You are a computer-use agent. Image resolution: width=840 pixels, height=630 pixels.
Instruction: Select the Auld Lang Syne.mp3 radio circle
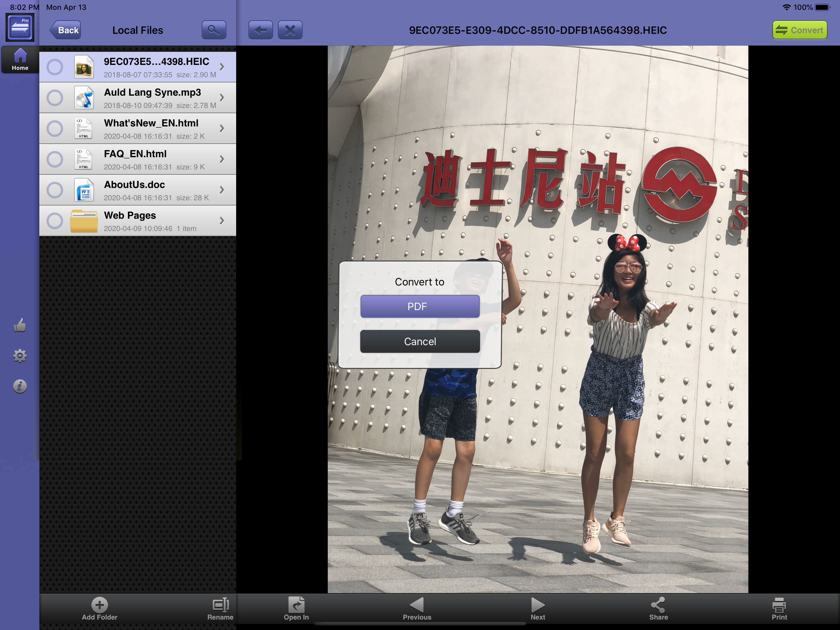(x=55, y=98)
